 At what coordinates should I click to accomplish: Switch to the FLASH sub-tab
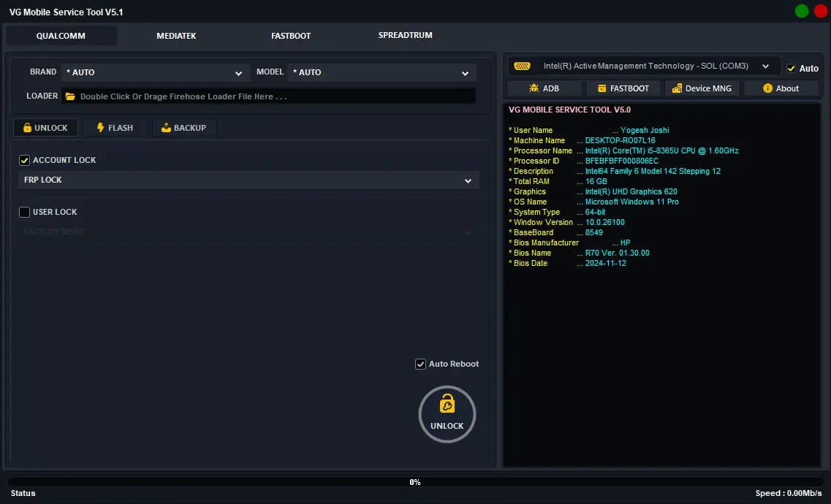point(115,128)
